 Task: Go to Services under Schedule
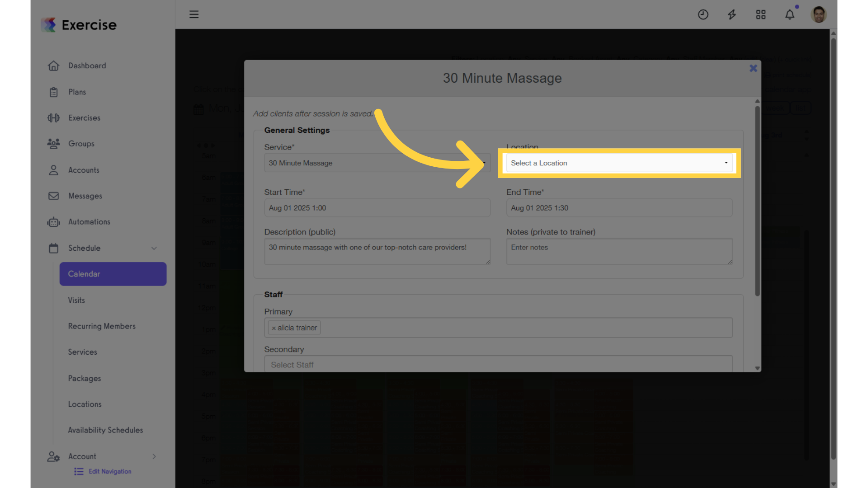pos(82,352)
